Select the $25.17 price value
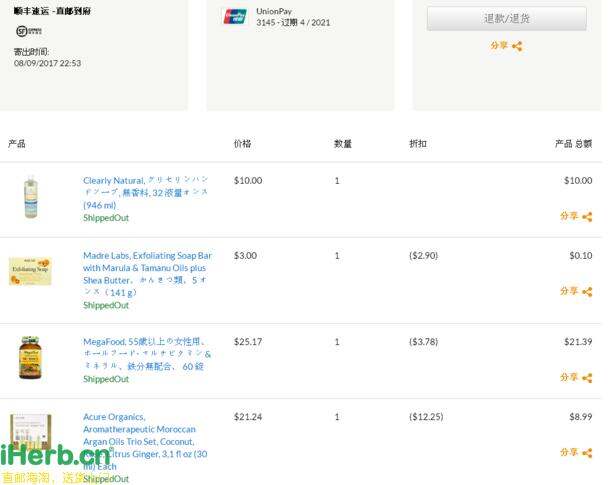This screenshot has width=609, height=485. pyautogui.click(x=248, y=342)
